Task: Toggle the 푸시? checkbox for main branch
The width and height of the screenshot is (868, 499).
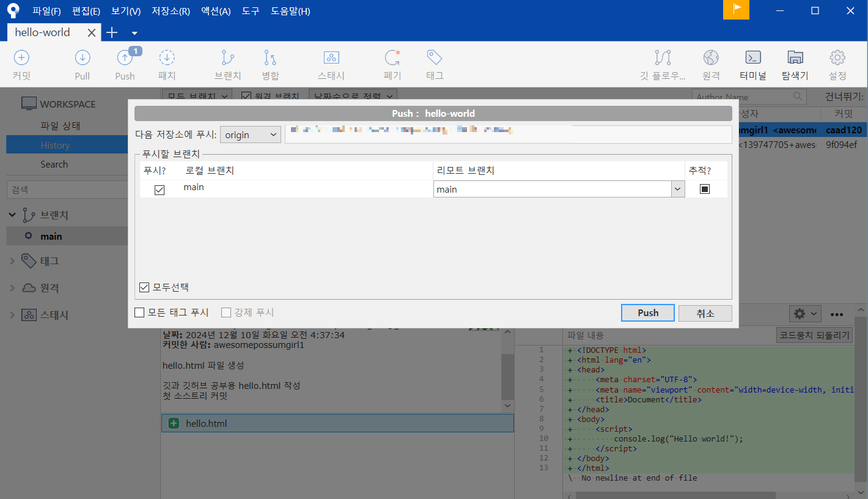Action: tap(160, 190)
